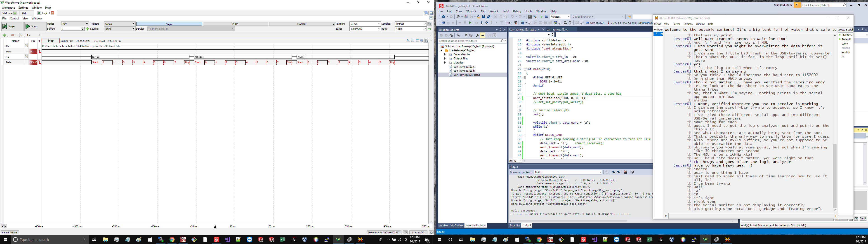Open the Welcome tab in WaveForms

point(9,13)
